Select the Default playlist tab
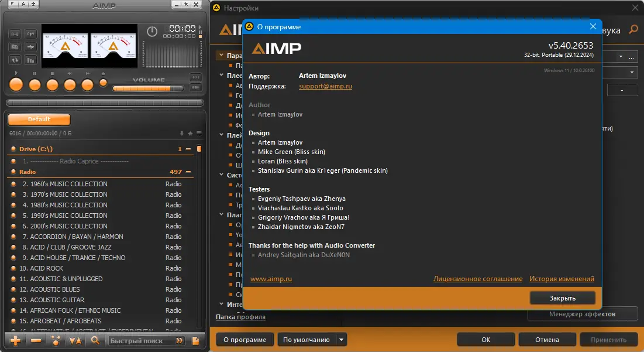The image size is (644, 352). pos(39,119)
